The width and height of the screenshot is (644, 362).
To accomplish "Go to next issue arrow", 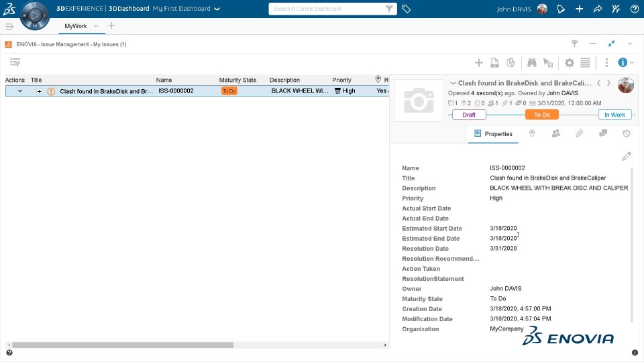I will click(608, 83).
